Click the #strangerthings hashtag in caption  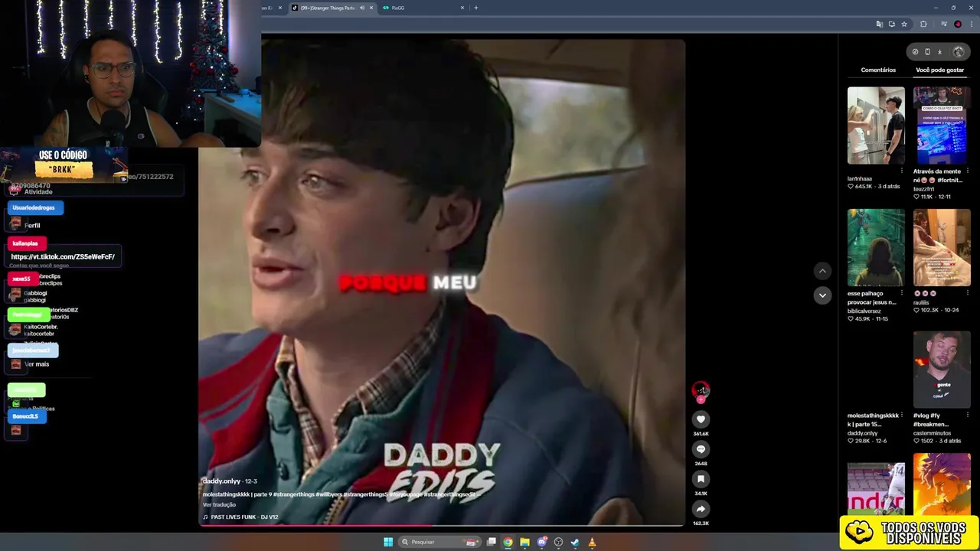coord(293,494)
